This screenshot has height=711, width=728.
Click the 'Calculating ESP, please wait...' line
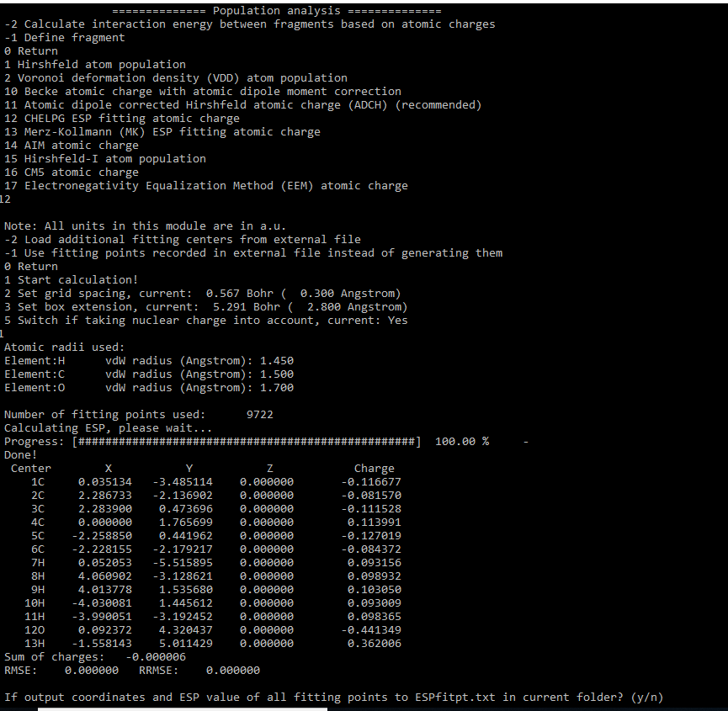pyautogui.click(x=108, y=428)
